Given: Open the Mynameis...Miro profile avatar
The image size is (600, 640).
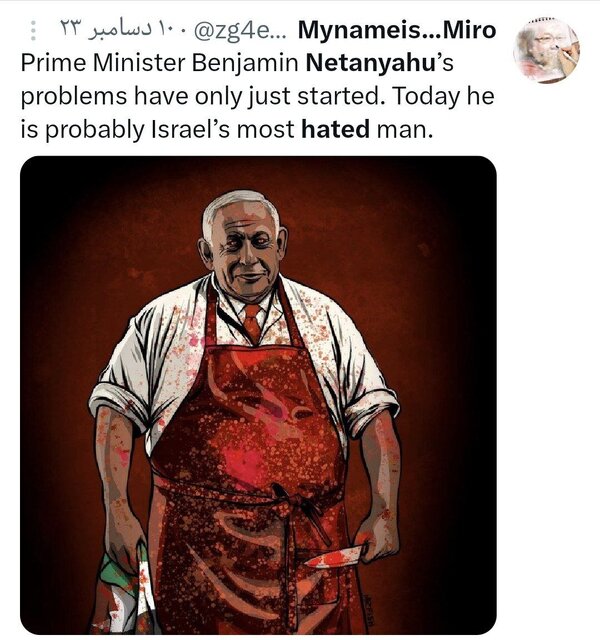Looking at the screenshot, I should (x=546, y=50).
